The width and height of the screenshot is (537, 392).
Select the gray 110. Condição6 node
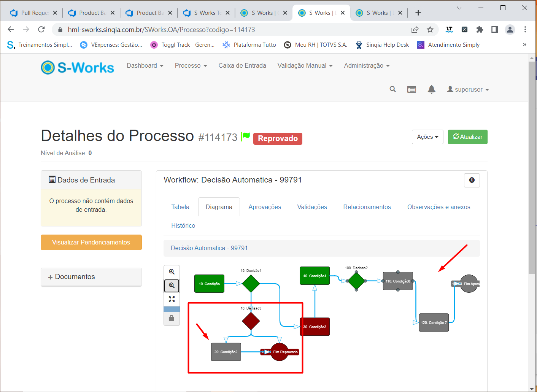(x=398, y=281)
